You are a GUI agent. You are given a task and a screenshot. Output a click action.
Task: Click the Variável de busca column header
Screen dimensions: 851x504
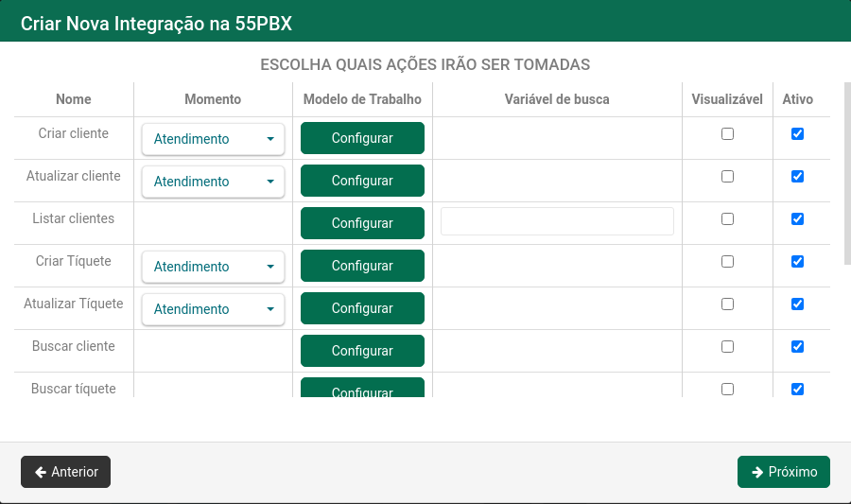(x=557, y=99)
